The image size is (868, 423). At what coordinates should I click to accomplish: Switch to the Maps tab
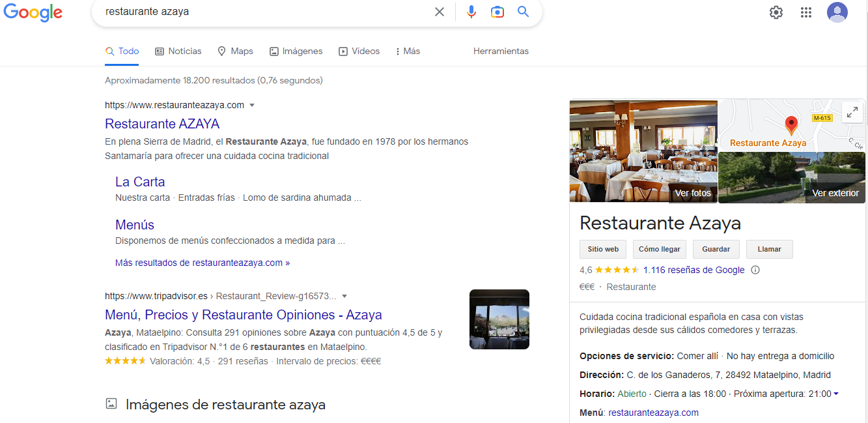pyautogui.click(x=235, y=51)
